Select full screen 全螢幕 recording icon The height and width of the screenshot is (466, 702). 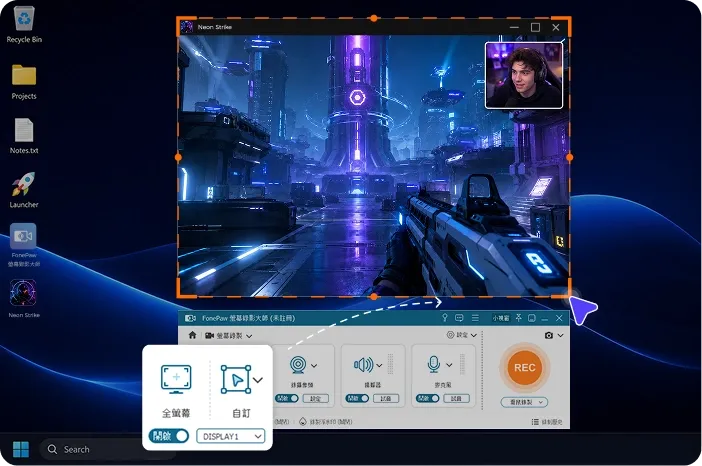click(x=176, y=379)
